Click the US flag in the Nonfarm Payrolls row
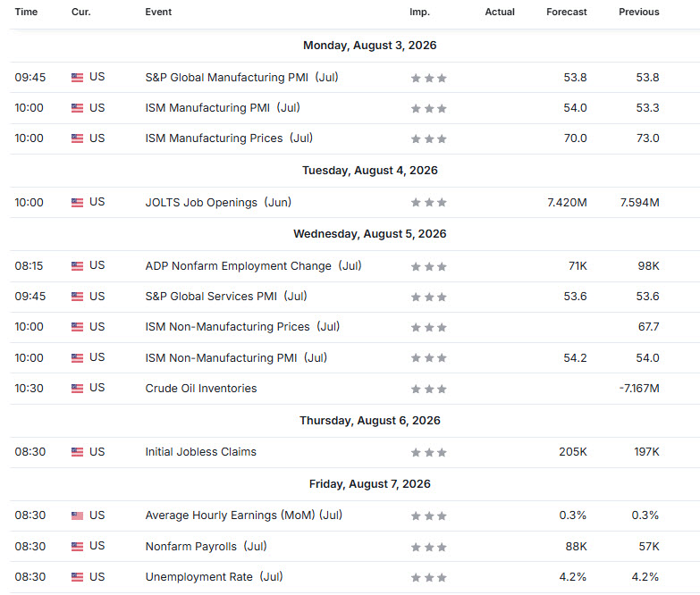700x595 pixels. 77,547
